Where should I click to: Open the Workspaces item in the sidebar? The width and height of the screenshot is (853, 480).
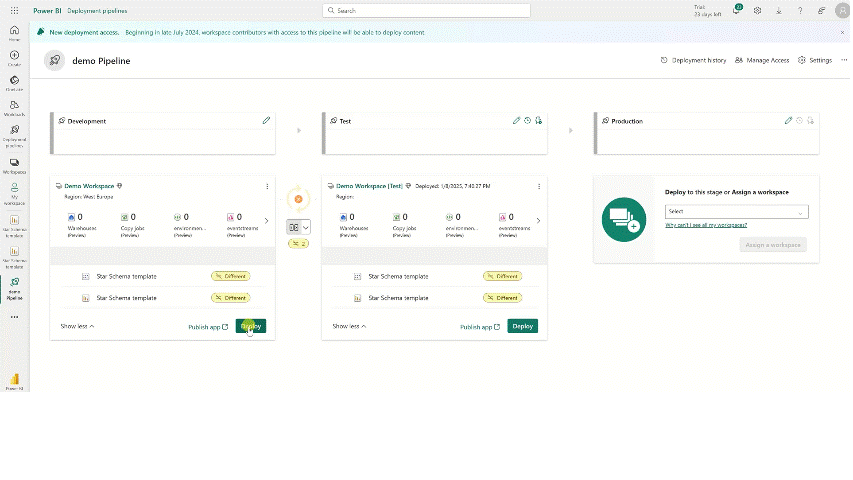pyautogui.click(x=14, y=165)
